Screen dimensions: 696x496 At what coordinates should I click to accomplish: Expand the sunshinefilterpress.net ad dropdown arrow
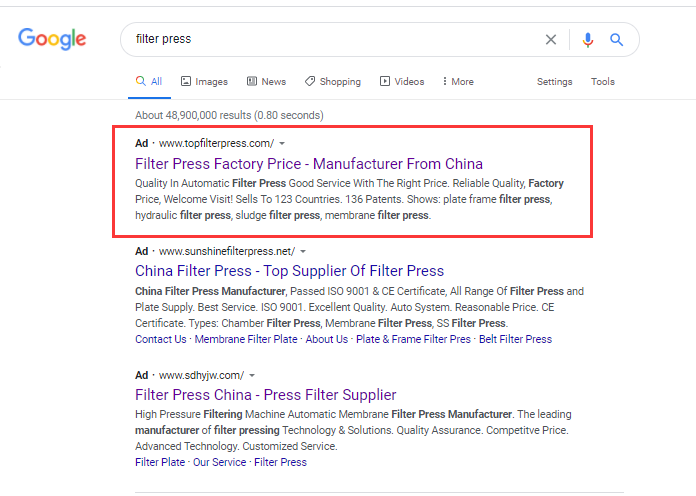point(303,251)
